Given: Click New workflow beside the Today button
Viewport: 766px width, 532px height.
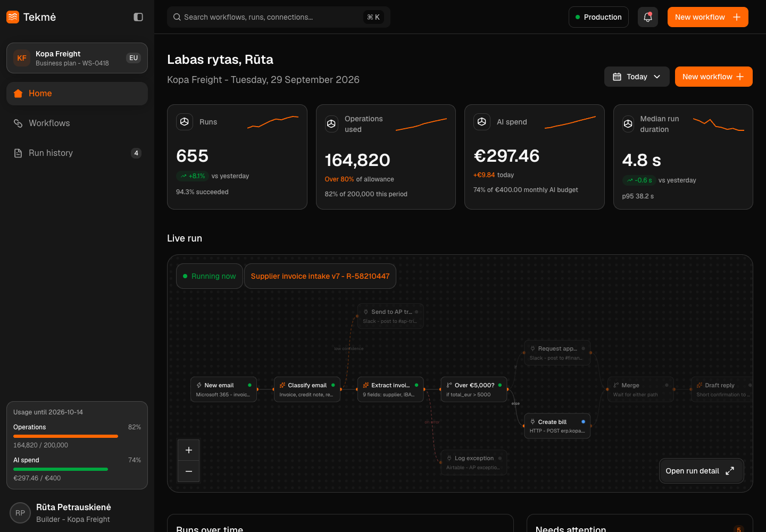Looking at the screenshot, I should 714,77.
